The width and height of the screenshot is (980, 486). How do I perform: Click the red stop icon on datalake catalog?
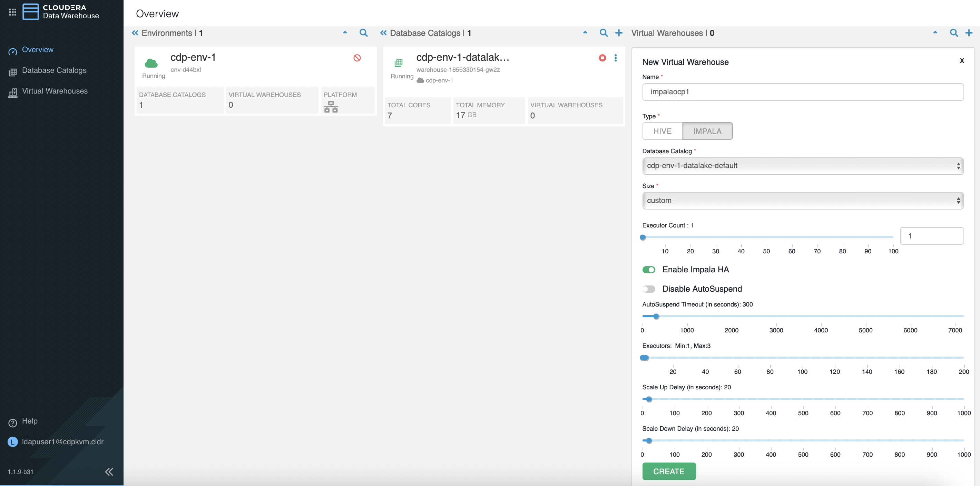[x=602, y=58]
